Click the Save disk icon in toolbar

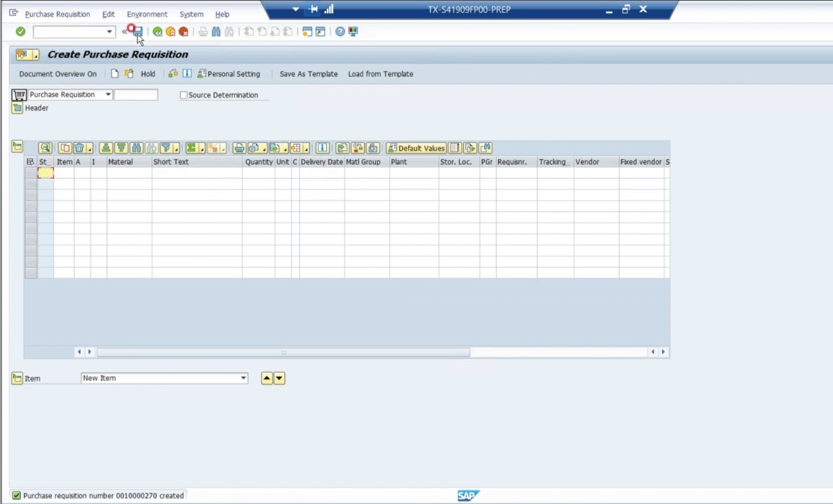138,32
